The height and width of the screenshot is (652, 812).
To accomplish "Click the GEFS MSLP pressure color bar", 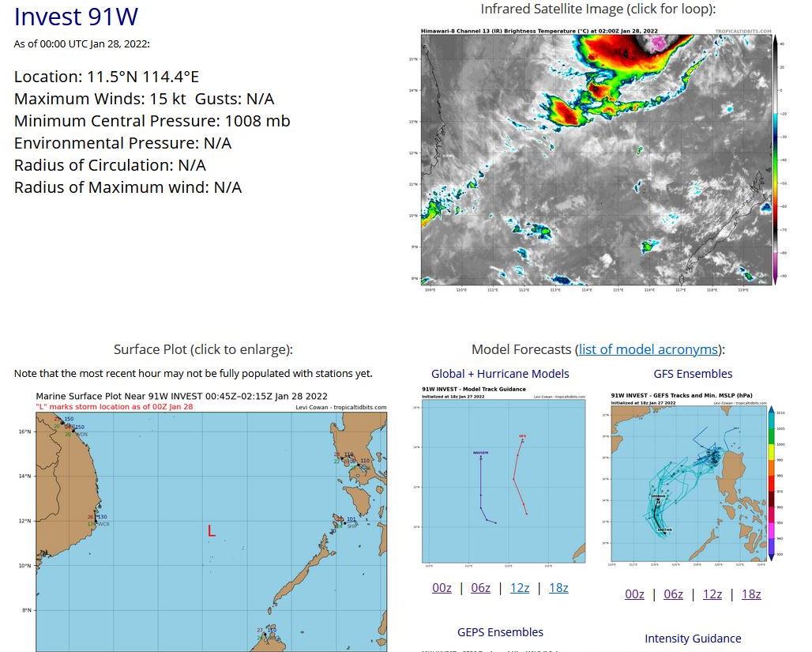I will click(770, 482).
